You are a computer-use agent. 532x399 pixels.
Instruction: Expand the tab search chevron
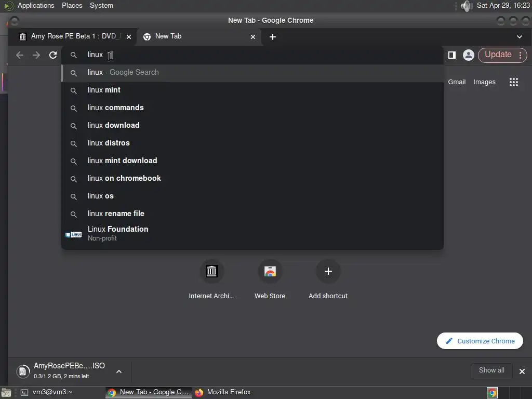point(520,37)
